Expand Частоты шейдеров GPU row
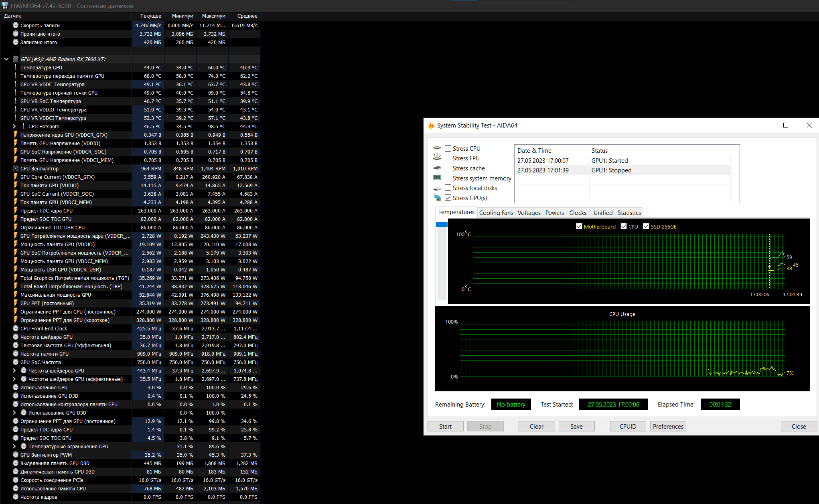 (14, 370)
